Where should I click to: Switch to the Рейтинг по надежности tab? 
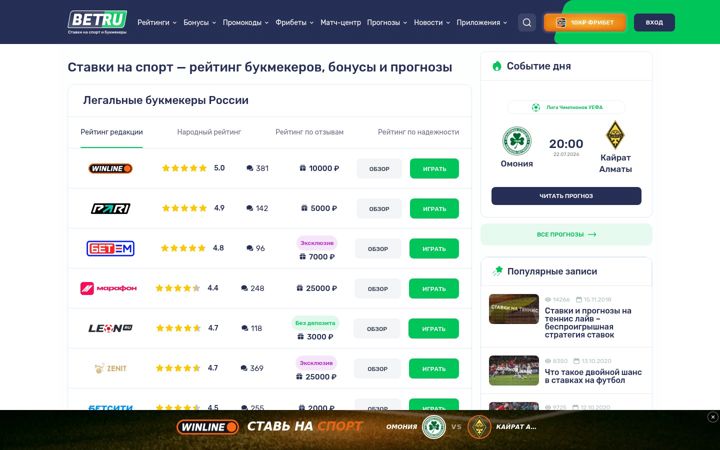pos(418,132)
